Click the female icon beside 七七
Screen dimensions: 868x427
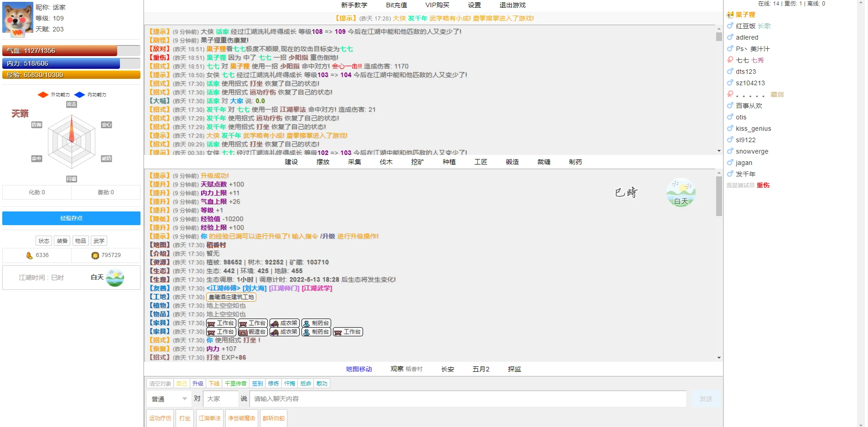pyautogui.click(x=730, y=60)
